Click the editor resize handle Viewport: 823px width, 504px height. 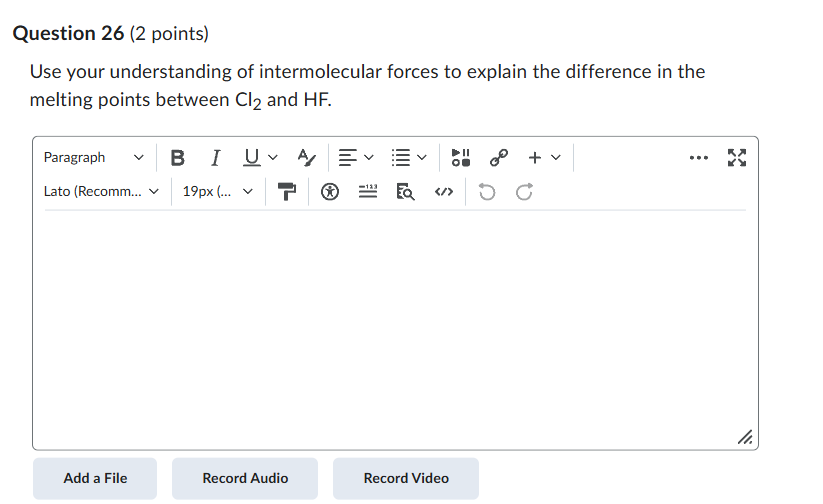pyautogui.click(x=745, y=437)
